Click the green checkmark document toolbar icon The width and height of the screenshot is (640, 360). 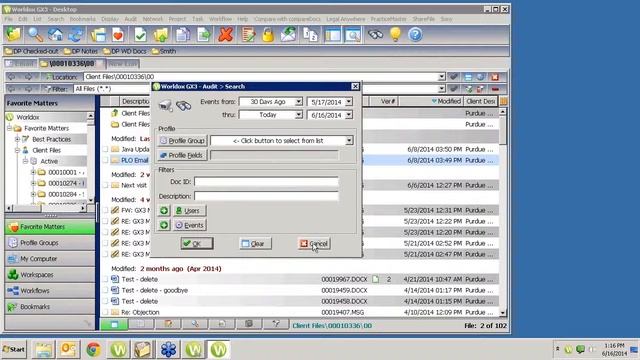pyautogui.click(x=140, y=35)
